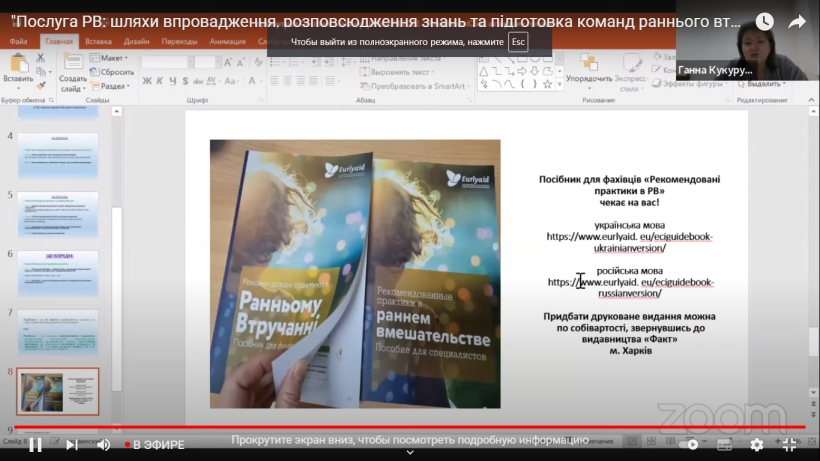Click the Ukrainian version eurlyaid link

coord(630,243)
